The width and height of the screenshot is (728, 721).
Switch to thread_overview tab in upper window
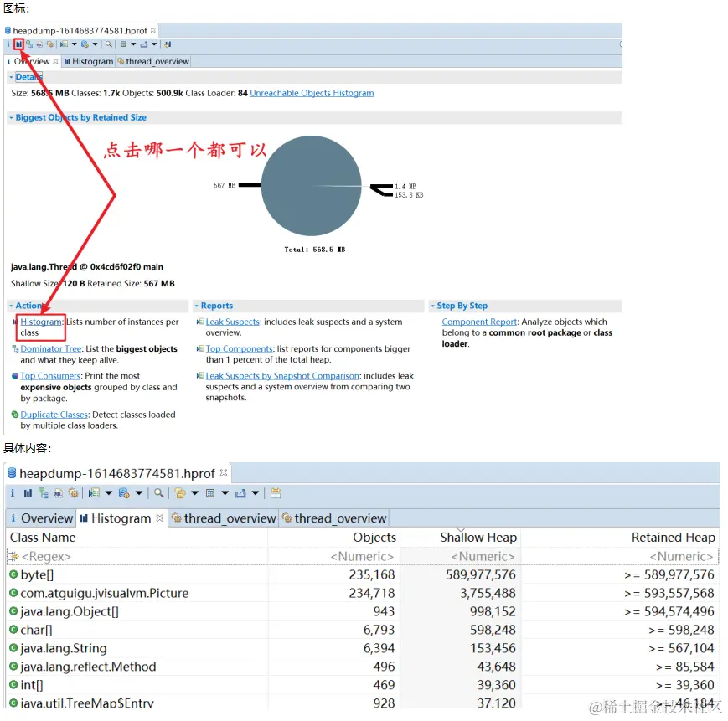[x=153, y=61]
